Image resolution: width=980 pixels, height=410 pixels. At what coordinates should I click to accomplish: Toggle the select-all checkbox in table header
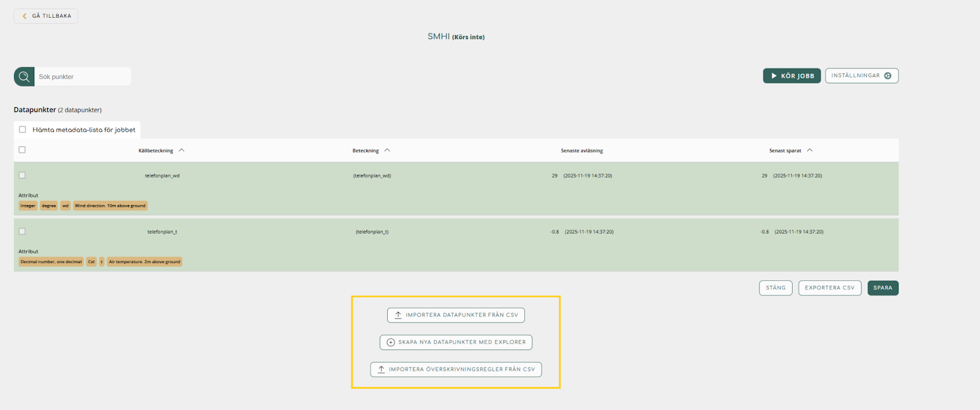coord(22,150)
